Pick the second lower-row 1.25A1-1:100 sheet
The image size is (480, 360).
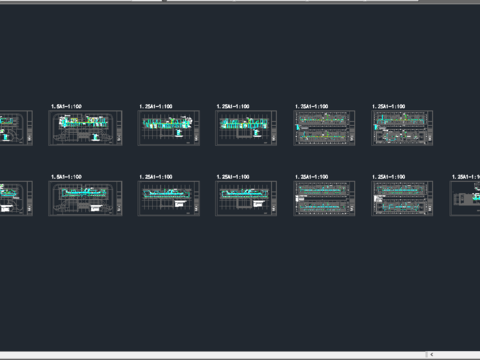[x=246, y=198]
